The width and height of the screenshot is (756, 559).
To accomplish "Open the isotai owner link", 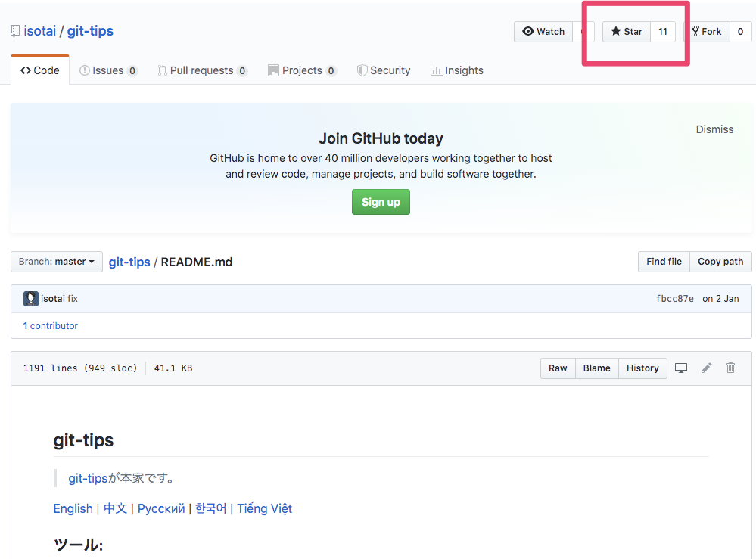I will tap(40, 31).
